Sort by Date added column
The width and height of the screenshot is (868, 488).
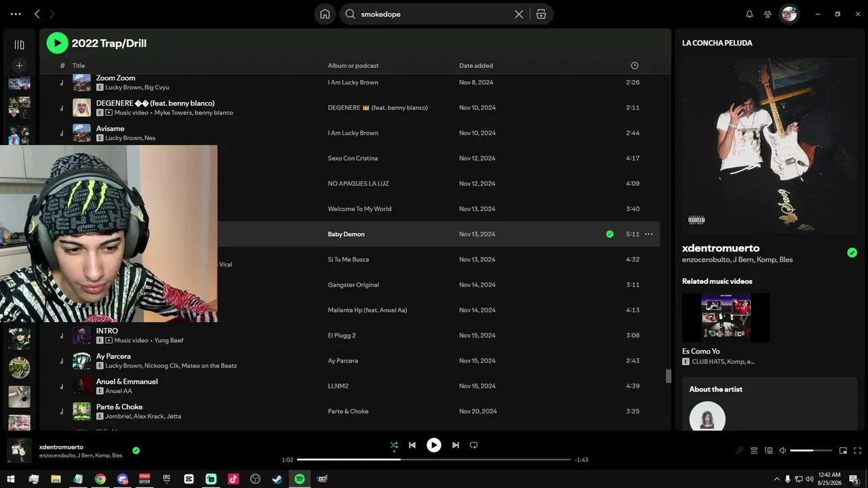point(476,66)
